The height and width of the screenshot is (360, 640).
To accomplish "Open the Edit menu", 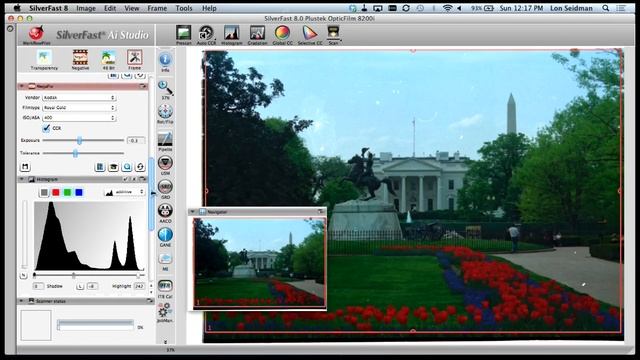I will tap(110, 8).
